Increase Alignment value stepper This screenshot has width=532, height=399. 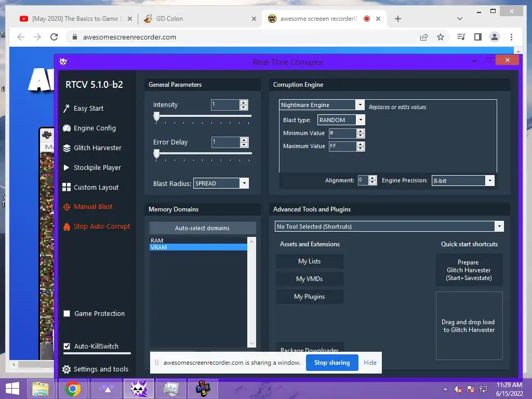coord(372,178)
